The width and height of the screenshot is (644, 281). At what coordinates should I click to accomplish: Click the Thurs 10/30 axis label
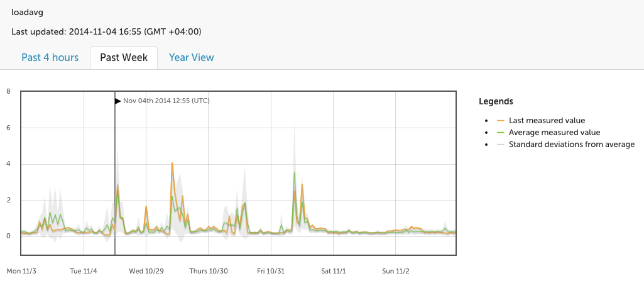[209, 271]
